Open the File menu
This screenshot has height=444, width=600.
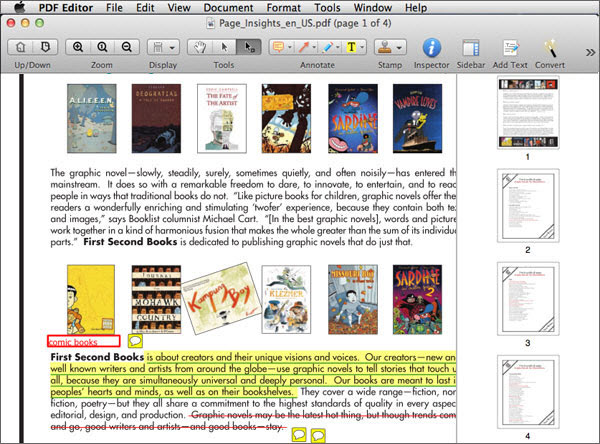(x=114, y=8)
